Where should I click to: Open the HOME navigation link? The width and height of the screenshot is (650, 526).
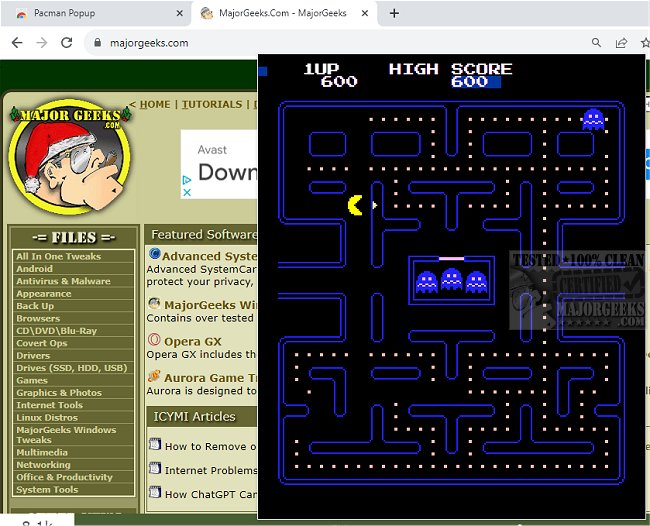tap(155, 104)
